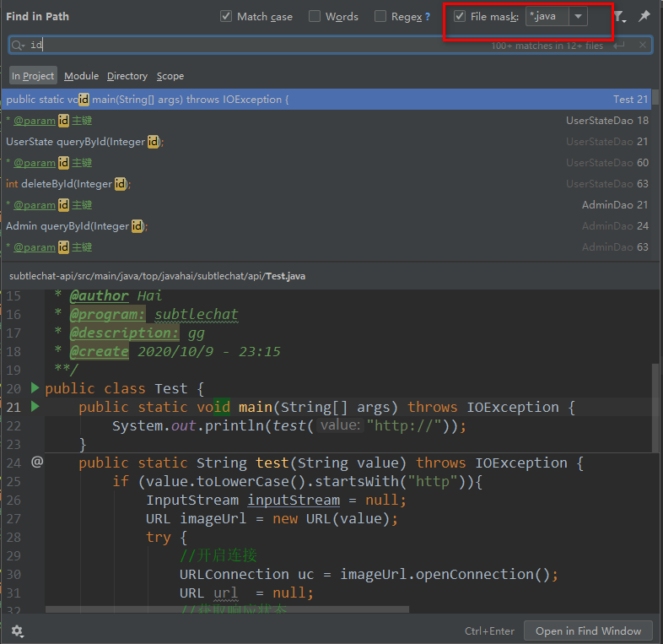Screen dimensions: 663x644
Task: Switch to Module scope tab
Action: [81, 76]
